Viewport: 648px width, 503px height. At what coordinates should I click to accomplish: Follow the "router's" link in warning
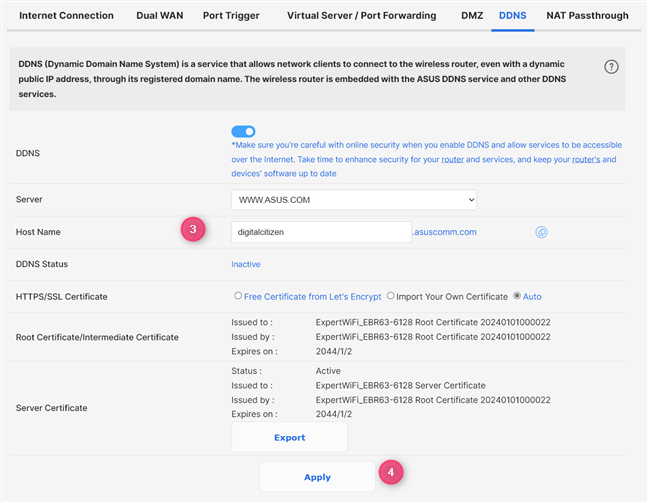[x=586, y=160]
